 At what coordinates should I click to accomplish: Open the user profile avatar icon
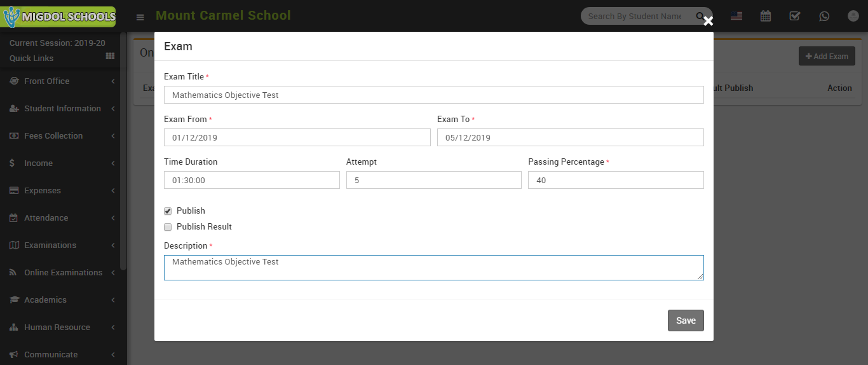pos(853,17)
